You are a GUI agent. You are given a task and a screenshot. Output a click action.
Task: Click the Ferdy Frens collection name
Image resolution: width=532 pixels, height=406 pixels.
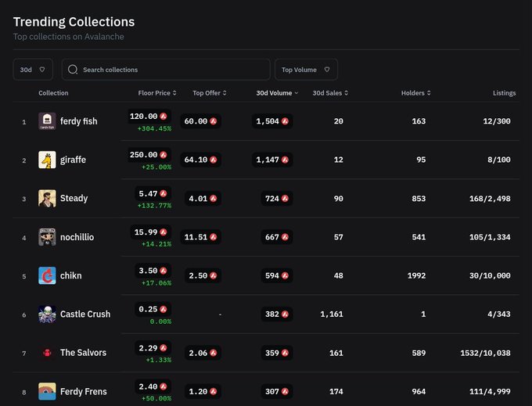tap(84, 391)
